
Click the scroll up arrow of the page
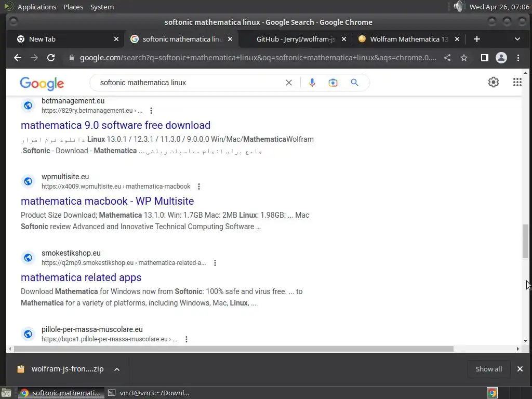pyautogui.click(x=525, y=73)
